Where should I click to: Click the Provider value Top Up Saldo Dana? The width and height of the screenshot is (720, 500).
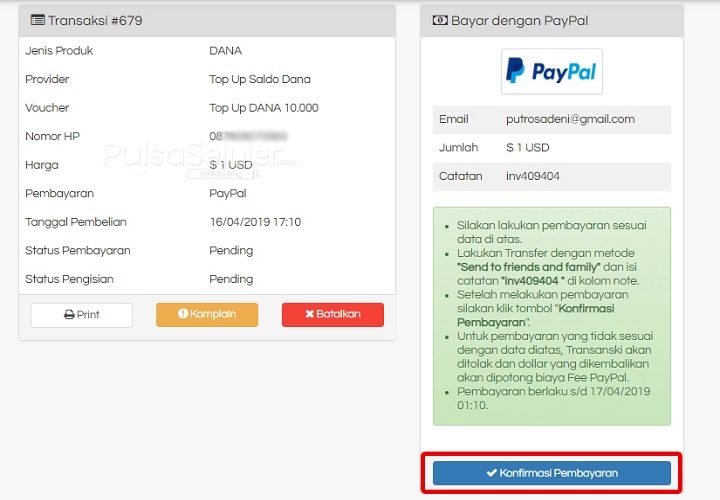(x=260, y=79)
